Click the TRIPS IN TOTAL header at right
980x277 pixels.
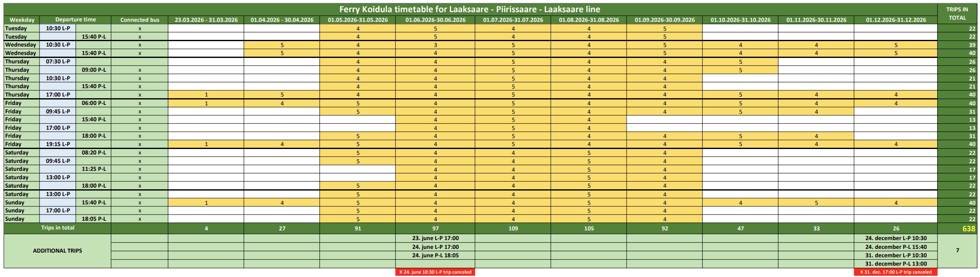957,13
